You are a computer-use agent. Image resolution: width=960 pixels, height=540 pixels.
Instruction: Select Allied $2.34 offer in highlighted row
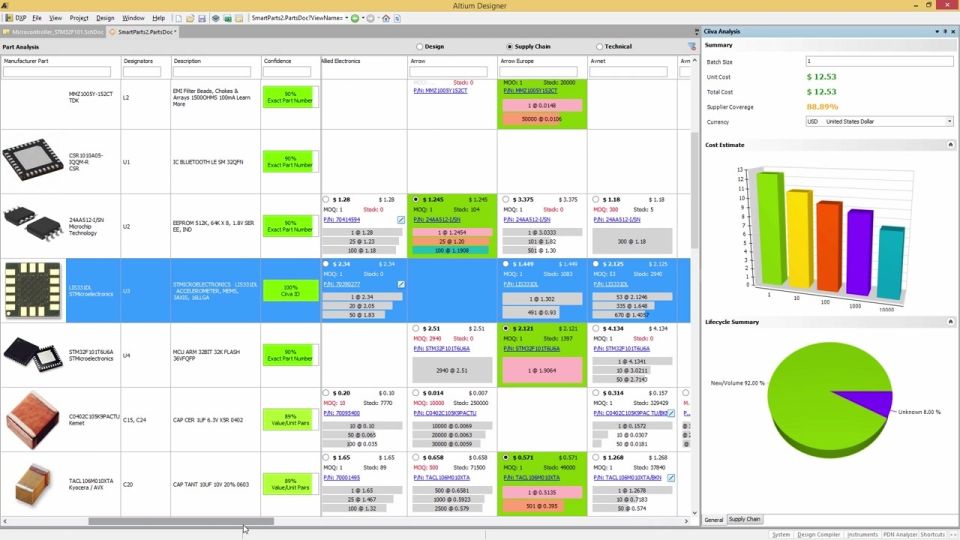[326, 264]
